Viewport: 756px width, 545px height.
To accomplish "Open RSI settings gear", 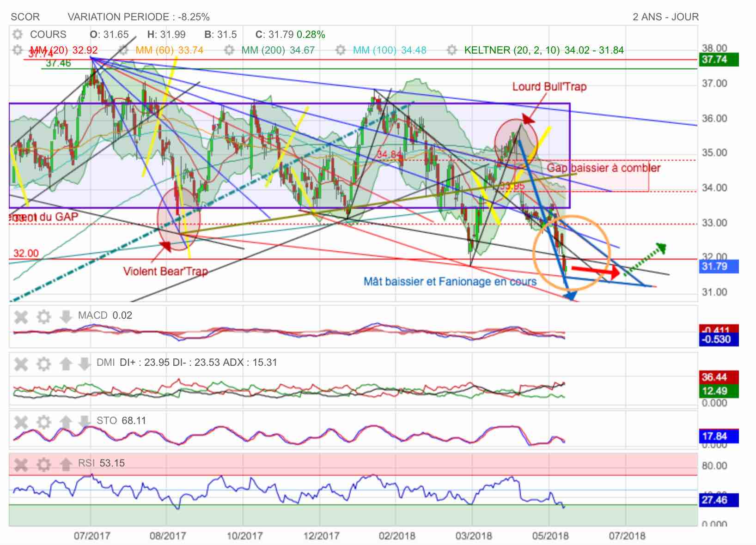I will tap(44, 464).
